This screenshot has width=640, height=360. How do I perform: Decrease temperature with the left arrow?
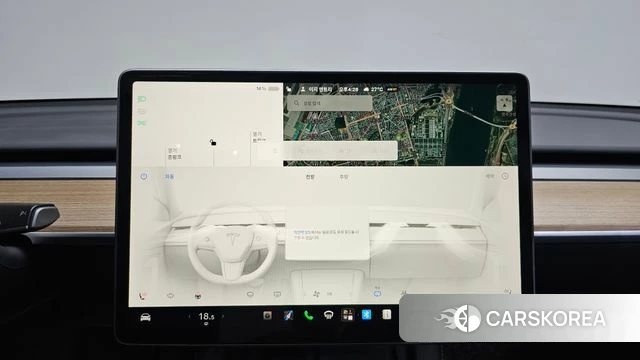pos(189,316)
